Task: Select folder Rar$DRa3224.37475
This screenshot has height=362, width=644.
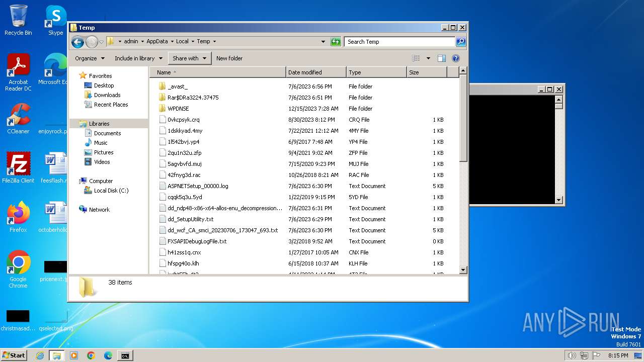Action: click(193, 98)
